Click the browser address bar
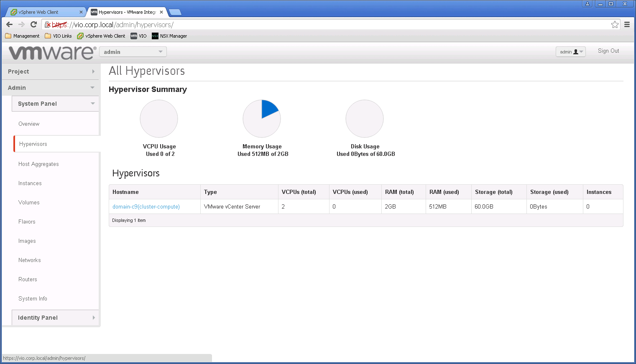This screenshot has height=364, width=636. click(326, 25)
